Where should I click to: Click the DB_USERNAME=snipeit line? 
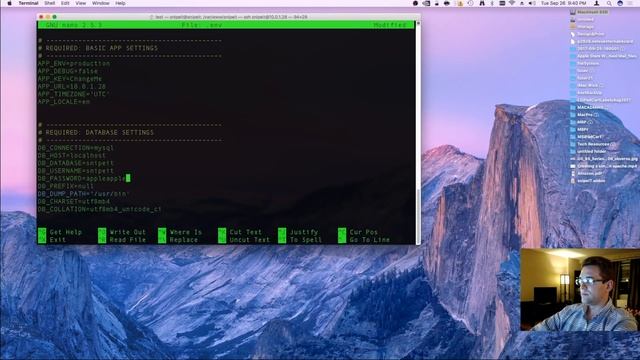coord(76,171)
